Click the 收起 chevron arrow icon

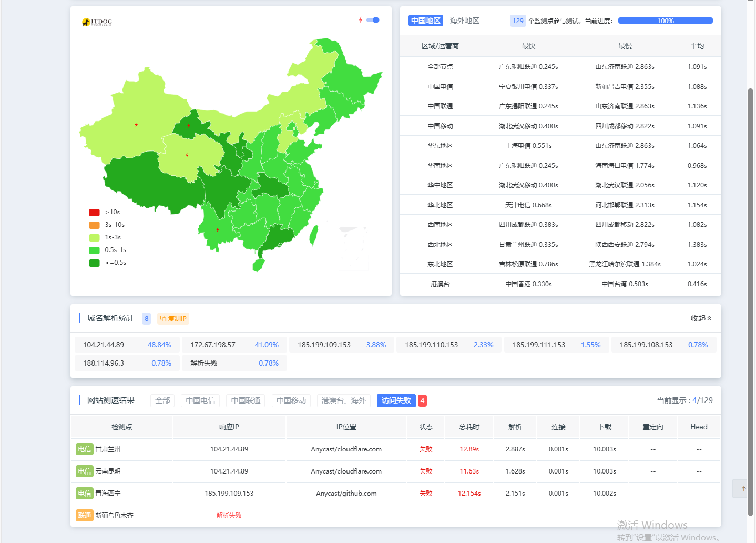pyautogui.click(x=709, y=318)
